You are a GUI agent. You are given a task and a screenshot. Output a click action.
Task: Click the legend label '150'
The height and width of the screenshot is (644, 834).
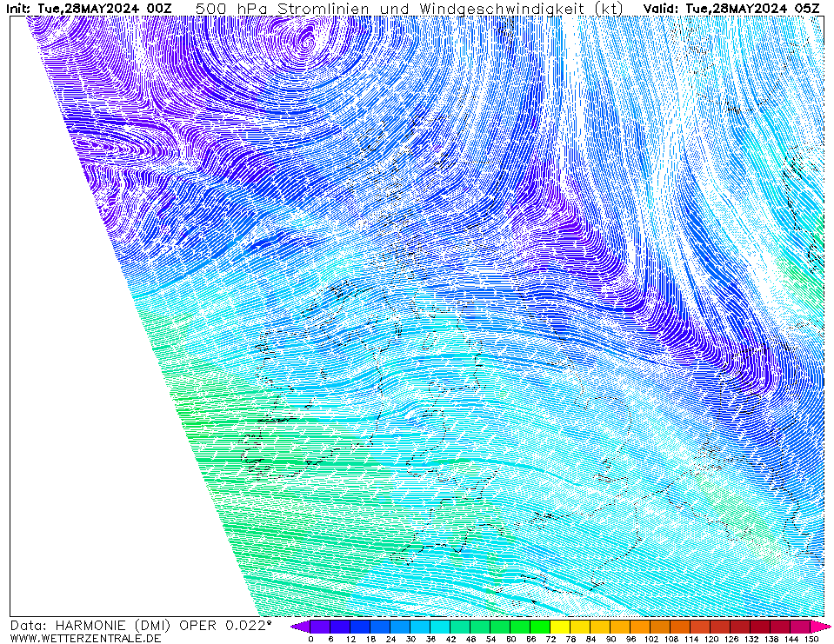(x=811, y=639)
